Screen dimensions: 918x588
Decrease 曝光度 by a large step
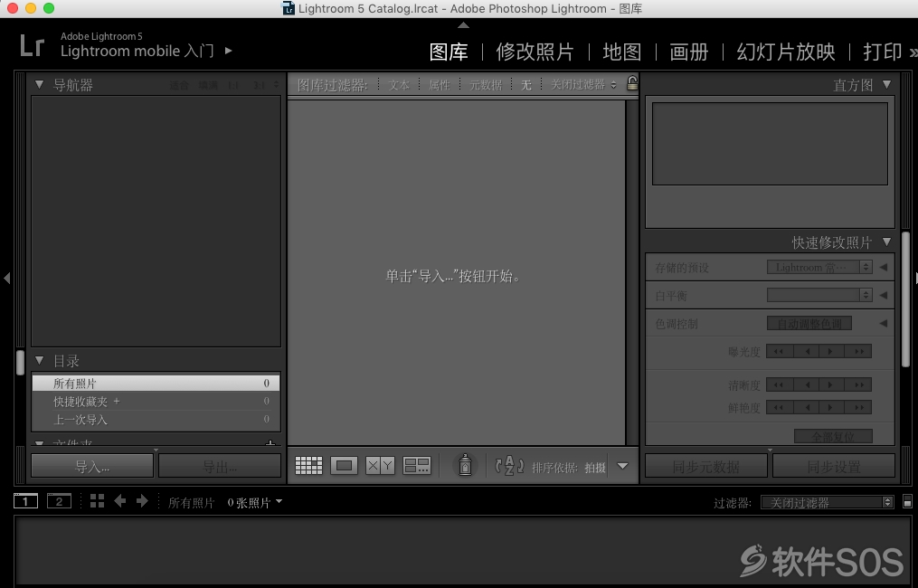coord(780,351)
